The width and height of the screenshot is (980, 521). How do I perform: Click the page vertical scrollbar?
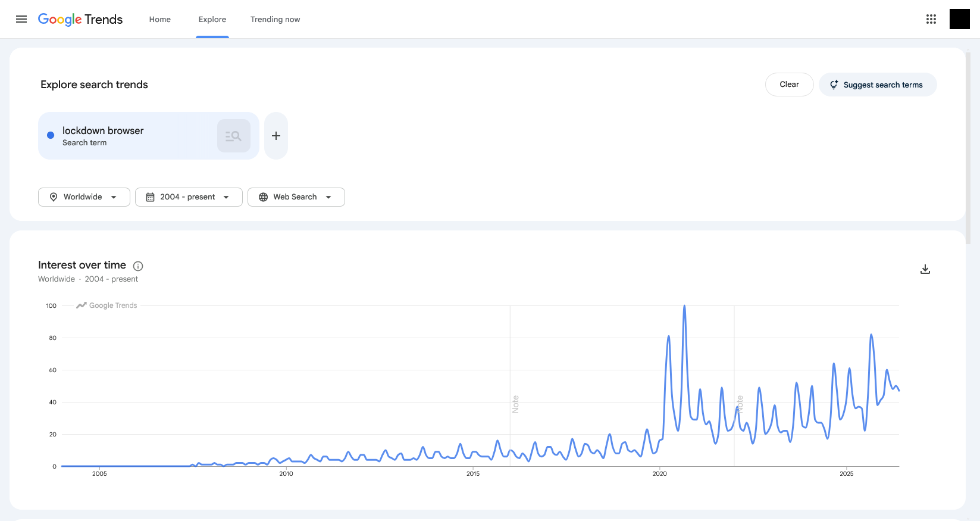968,148
